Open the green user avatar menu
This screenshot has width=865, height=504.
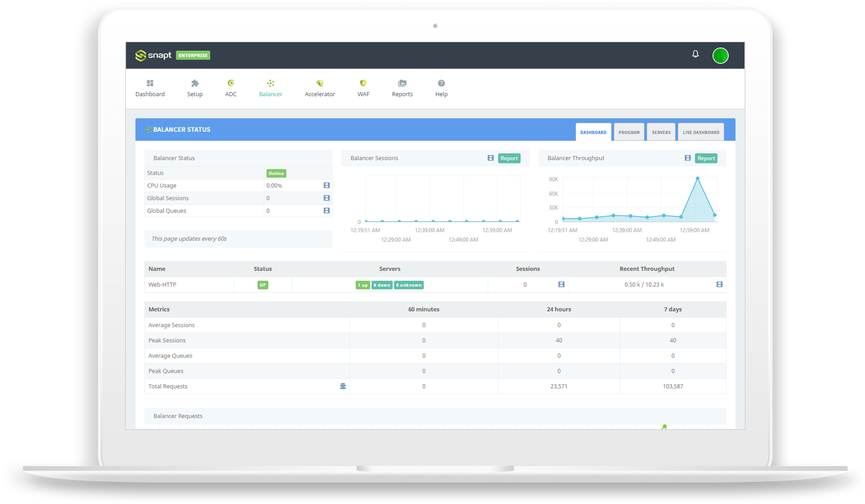click(x=720, y=55)
